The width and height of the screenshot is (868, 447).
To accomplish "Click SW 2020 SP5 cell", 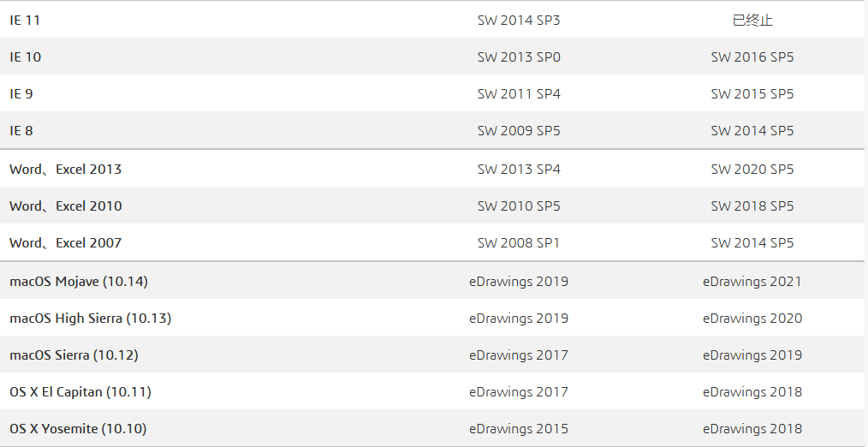I will (x=752, y=170).
